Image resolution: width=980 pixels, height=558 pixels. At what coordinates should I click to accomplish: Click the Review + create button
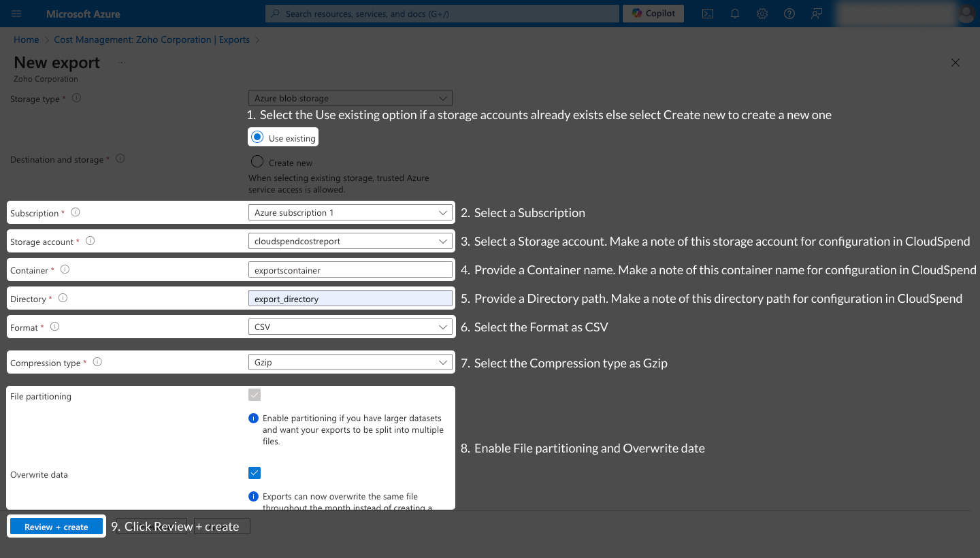(56, 526)
